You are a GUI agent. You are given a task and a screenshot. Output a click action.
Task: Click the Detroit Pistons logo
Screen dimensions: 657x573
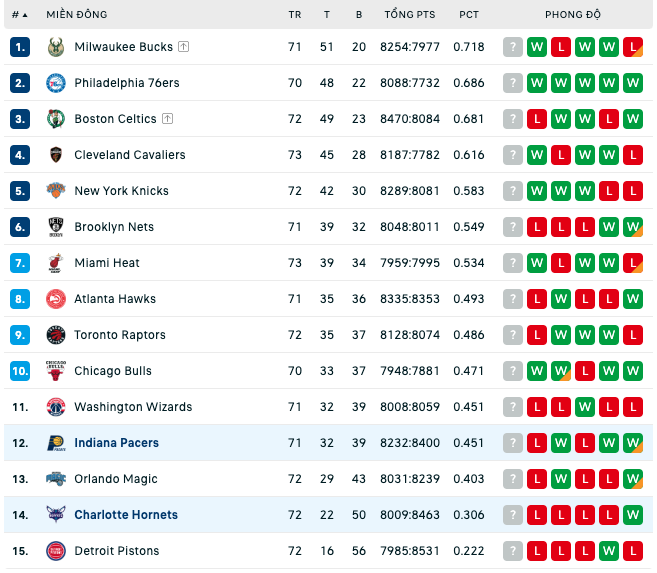point(56,551)
